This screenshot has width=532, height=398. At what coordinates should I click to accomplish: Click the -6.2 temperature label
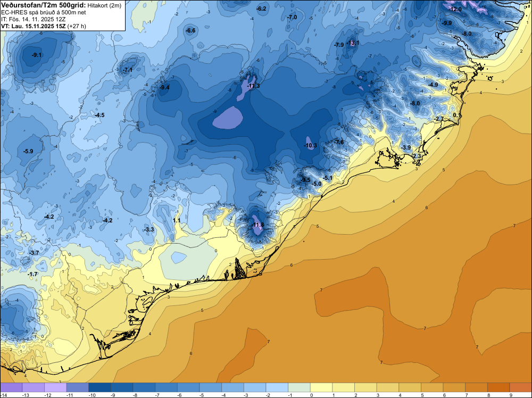(261, 9)
